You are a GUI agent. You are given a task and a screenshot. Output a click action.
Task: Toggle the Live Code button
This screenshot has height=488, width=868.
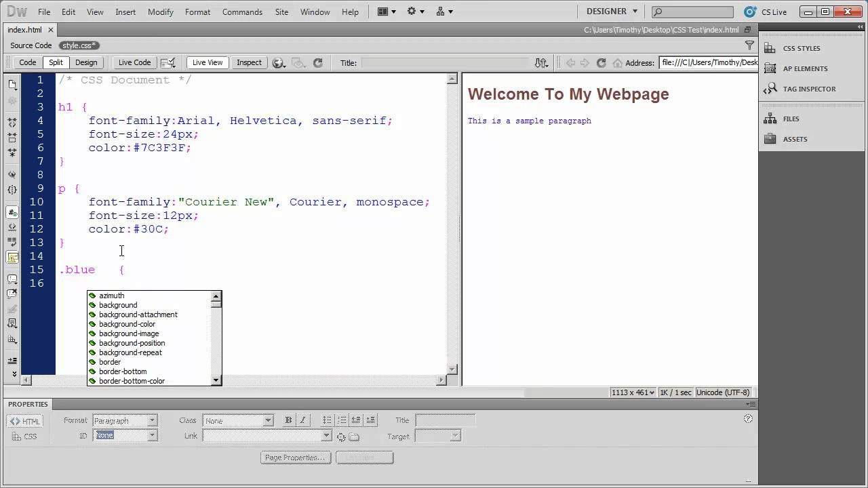pyautogui.click(x=134, y=62)
